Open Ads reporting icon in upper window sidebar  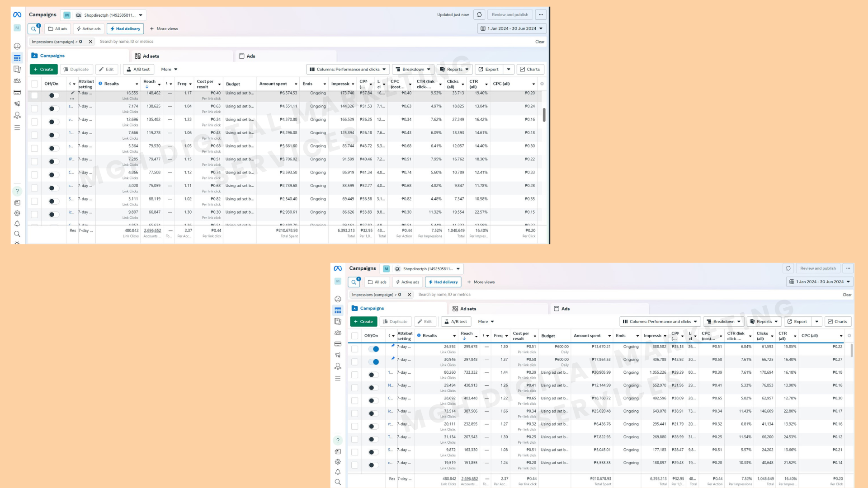tap(17, 69)
